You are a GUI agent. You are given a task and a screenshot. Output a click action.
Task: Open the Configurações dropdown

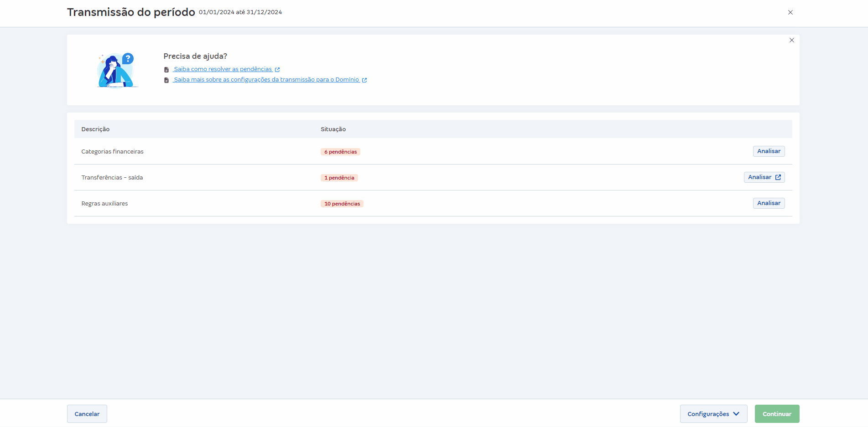click(x=713, y=414)
